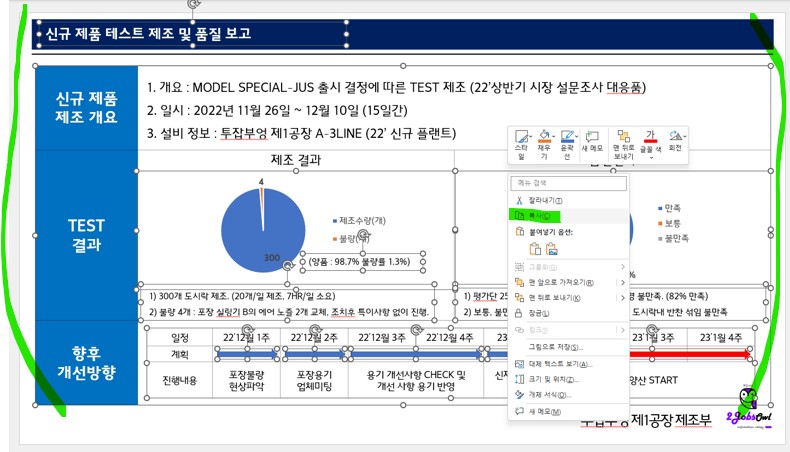The width and height of the screenshot is (790, 452).
Task: Expand the 맨 뒤로 보내기 submenu arrow
Action: 623,298
